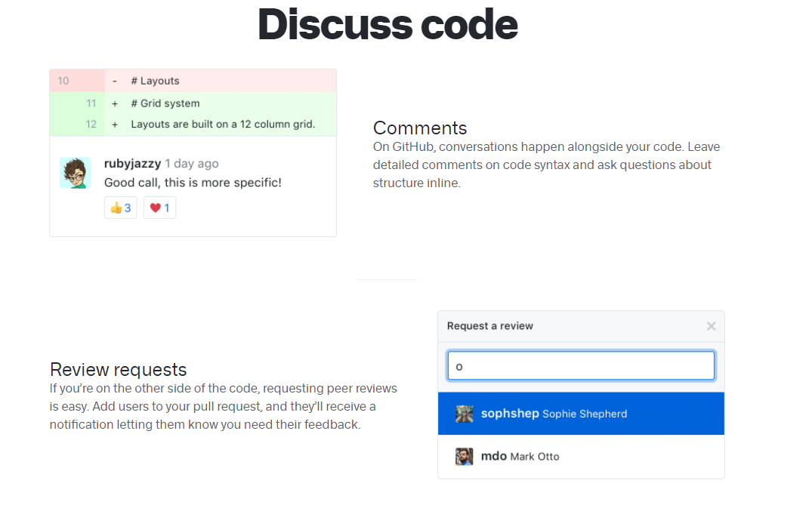Click the plus icon beside Grid system line
Viewport: 812px width, 508px height.
114,103
